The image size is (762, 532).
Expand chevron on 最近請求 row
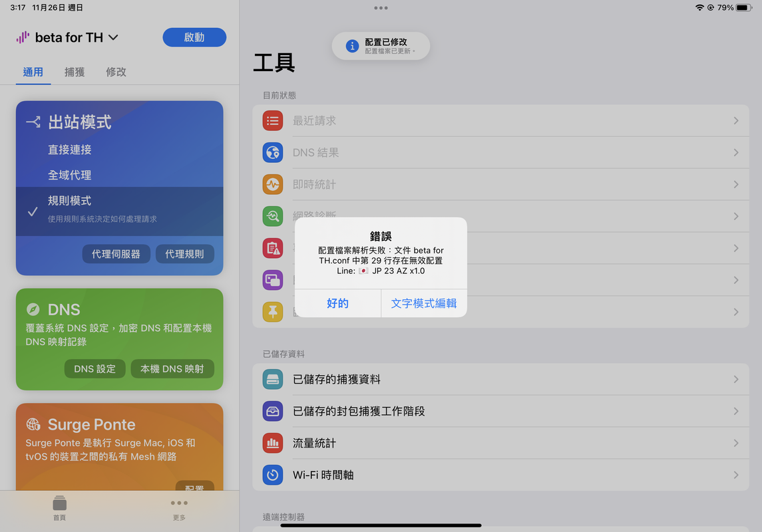click(x=736, y=120)
